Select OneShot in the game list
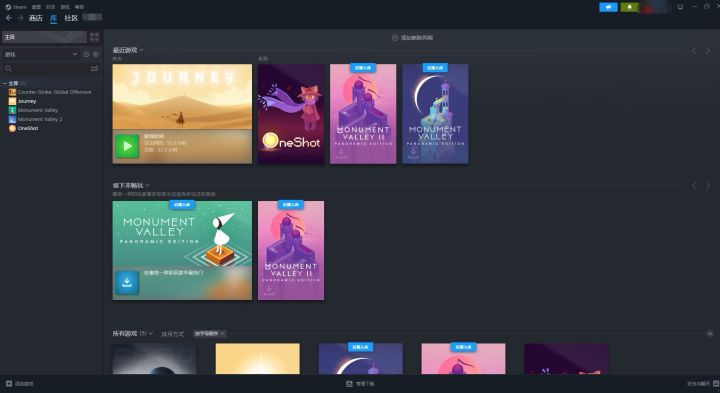Image resolution: width=720 pixels, height=393 pixels. point(28,128)
